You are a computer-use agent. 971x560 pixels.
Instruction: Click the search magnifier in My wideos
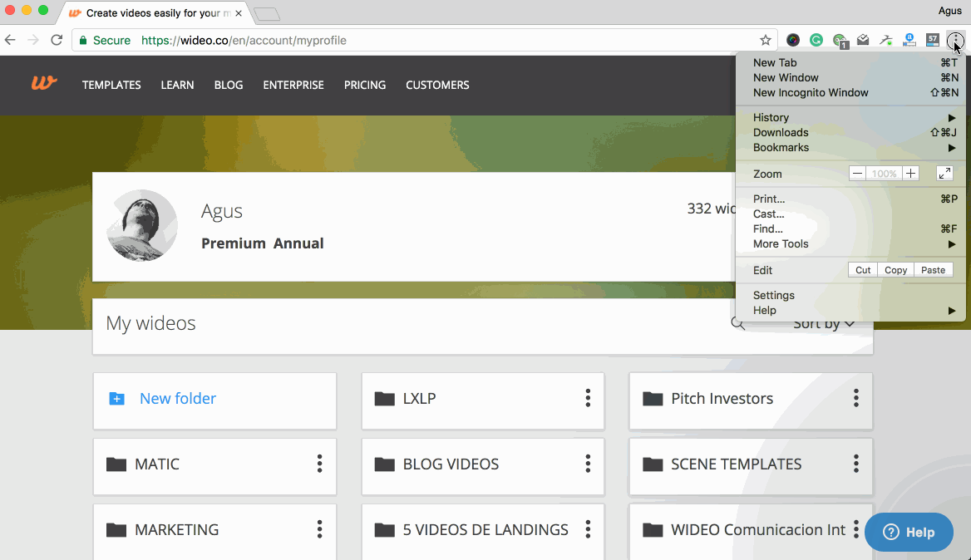pyautogui.click(x=737, y=323)
